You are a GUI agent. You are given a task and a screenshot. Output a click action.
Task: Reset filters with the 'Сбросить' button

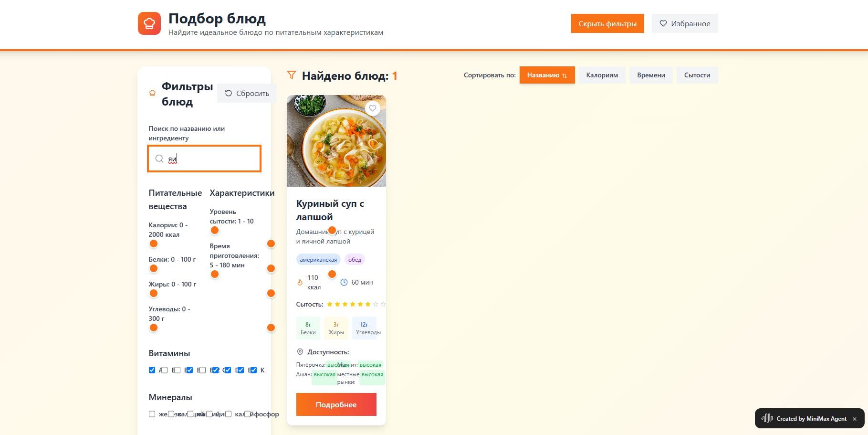[247, 93]
